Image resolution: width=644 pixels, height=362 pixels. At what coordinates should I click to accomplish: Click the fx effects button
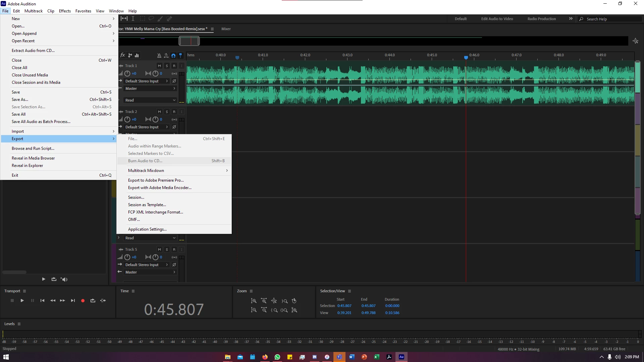[x=123, y=55]
